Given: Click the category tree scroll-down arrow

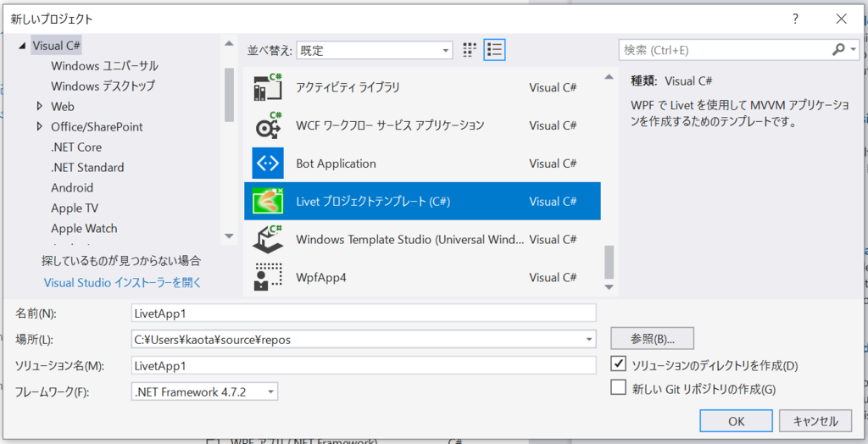Looking at the screenshot, I should click(x=229, y=236).
